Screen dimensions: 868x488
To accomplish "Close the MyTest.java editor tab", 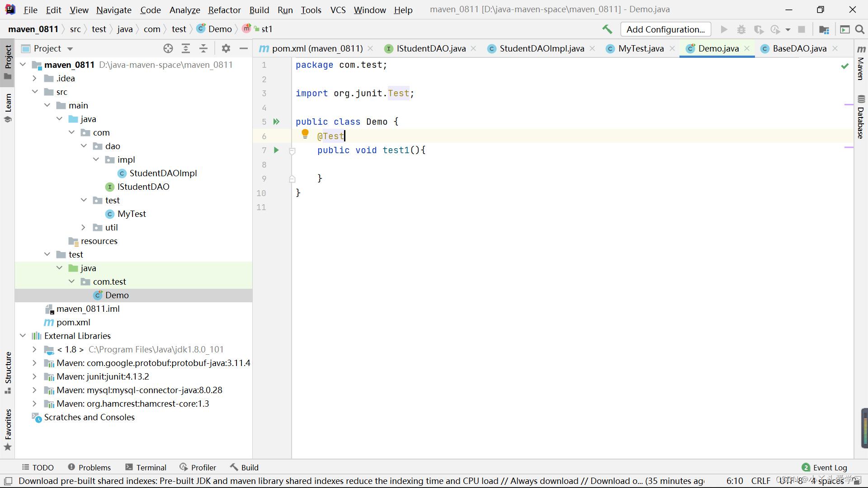I will point(672,48).
